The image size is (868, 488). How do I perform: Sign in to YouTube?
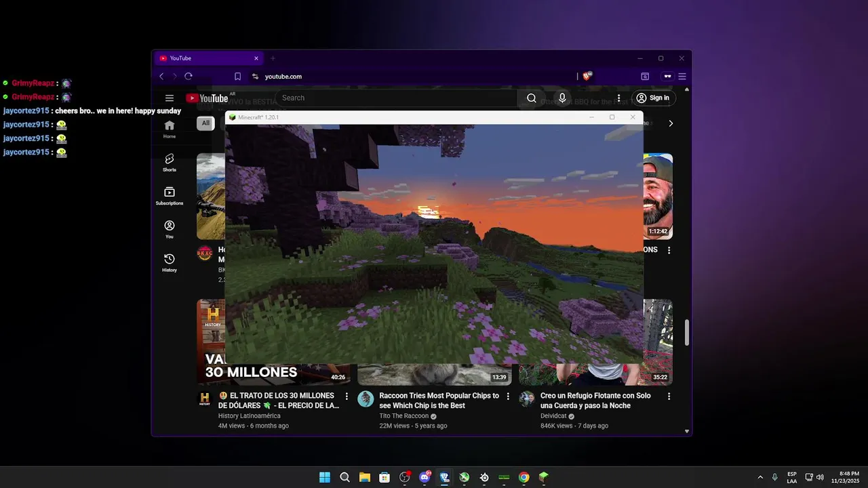point(652,98)
